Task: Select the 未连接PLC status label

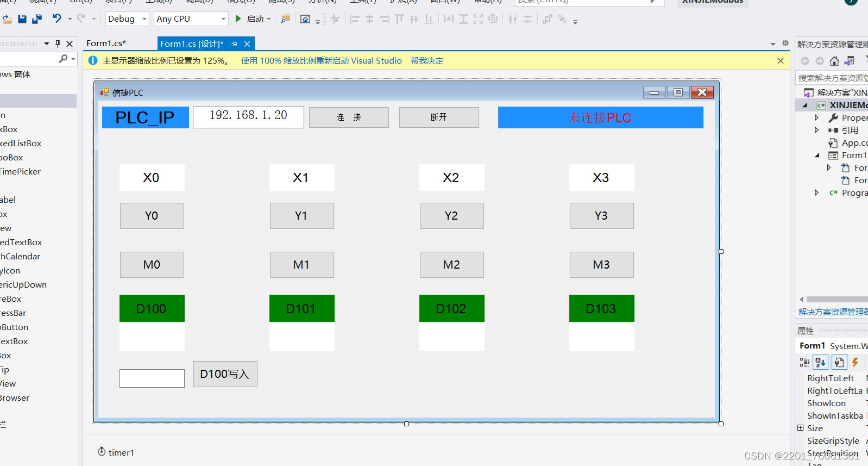Action: click(600, 117)
